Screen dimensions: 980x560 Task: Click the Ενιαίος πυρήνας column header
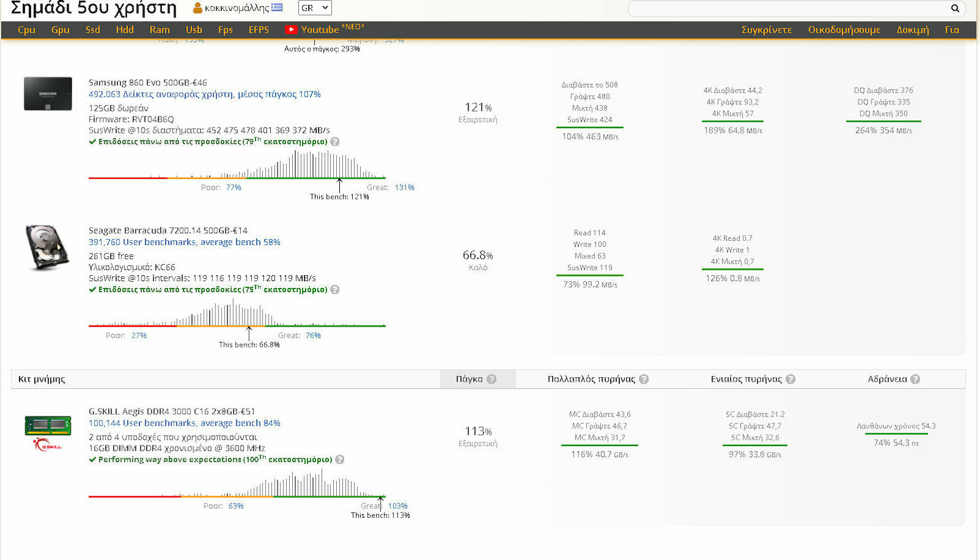pos(746,379)
